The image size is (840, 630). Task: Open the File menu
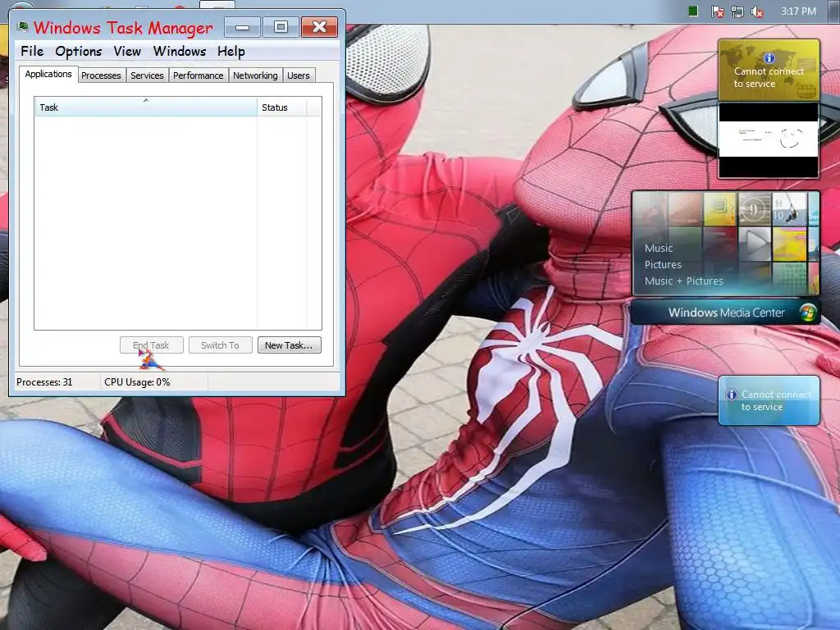[32, 52]
